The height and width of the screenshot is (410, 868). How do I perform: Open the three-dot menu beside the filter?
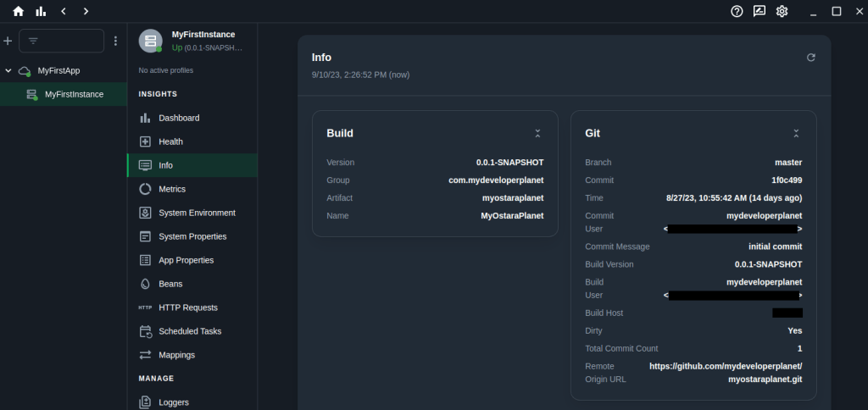tap(116, 41)
